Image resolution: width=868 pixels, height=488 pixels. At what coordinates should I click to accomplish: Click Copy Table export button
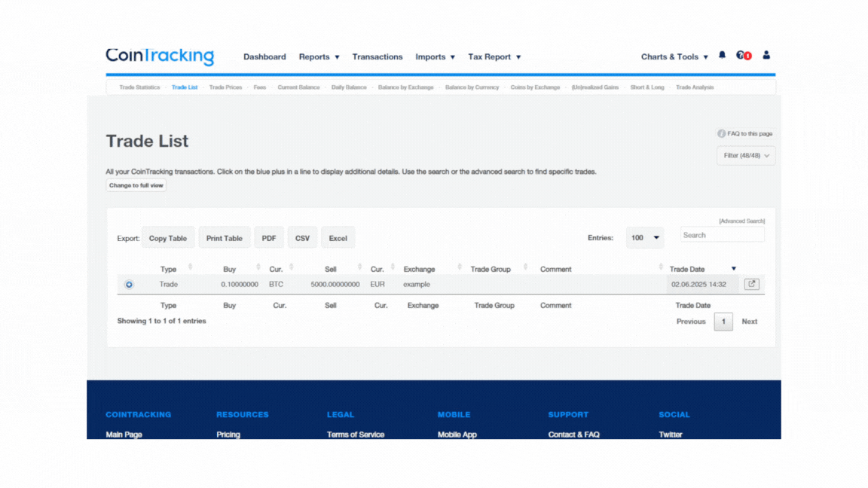[168, 238]
